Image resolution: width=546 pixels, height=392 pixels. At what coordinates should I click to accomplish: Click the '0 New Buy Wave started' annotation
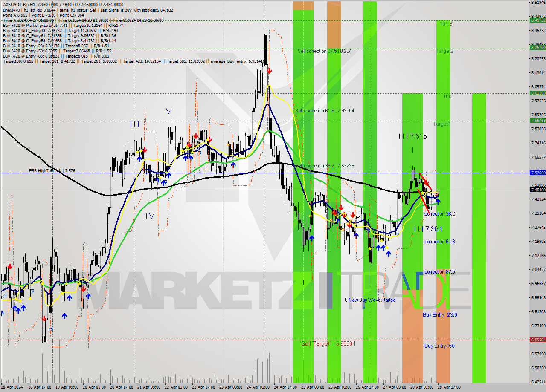click(x=370, y=300)
